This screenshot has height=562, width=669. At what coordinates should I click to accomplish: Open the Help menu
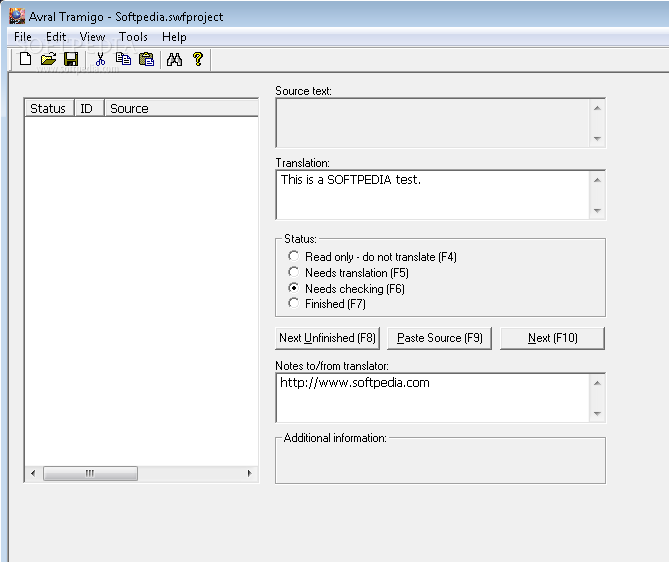click(x=174, y=37)
